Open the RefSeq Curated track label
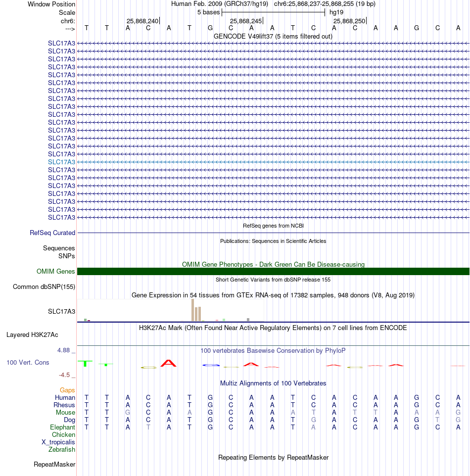This screenshot has height=476, width=470. coord(52,233)
